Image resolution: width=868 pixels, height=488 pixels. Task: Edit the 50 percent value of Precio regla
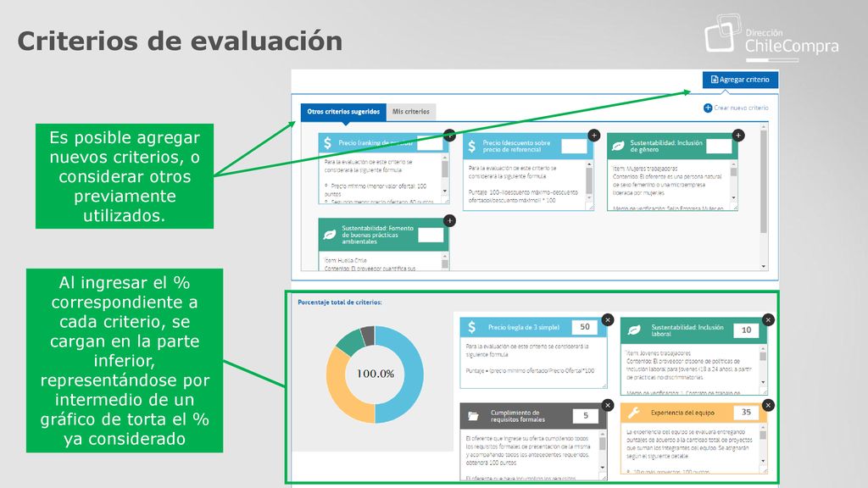(x=585, y=327)
